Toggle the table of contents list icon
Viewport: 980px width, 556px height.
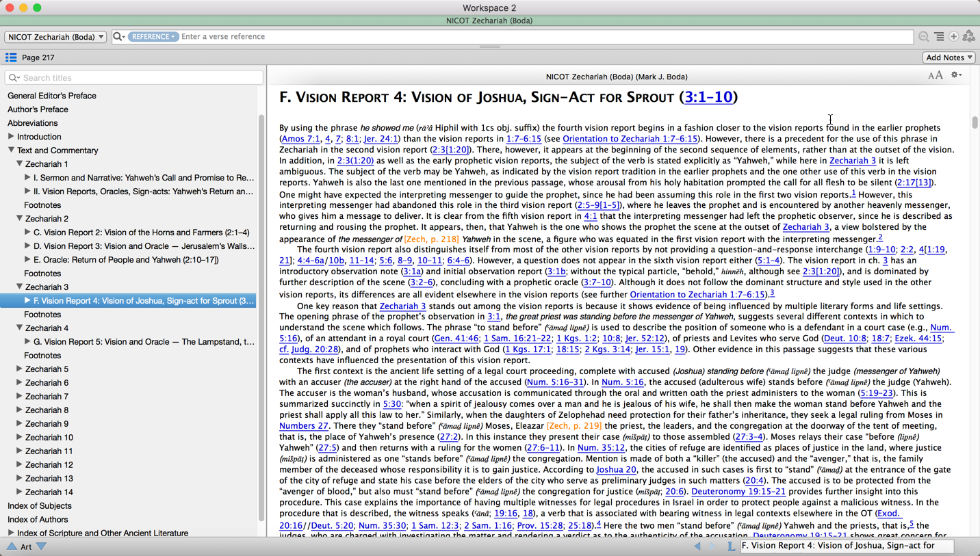(11, 57)
